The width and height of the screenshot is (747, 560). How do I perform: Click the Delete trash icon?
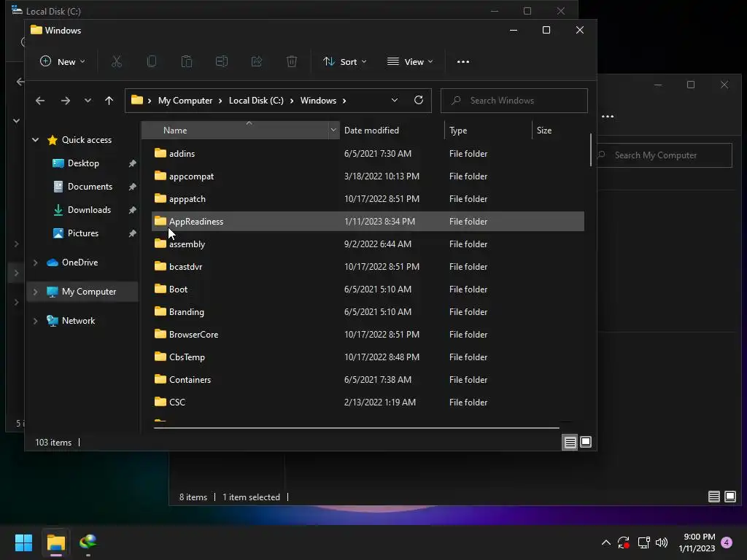(292, 61)
